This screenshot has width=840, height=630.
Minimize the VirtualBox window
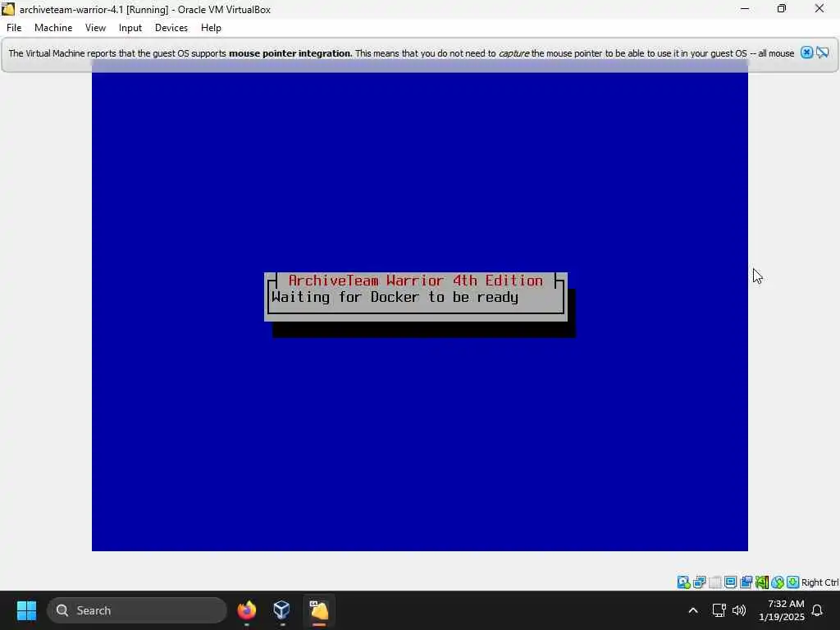pyautogui.click(x=745, y=9)
